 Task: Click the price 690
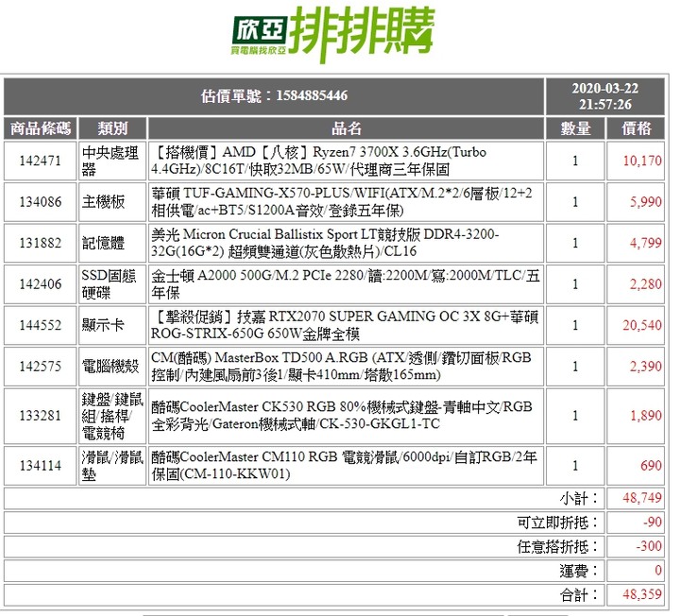651,466
